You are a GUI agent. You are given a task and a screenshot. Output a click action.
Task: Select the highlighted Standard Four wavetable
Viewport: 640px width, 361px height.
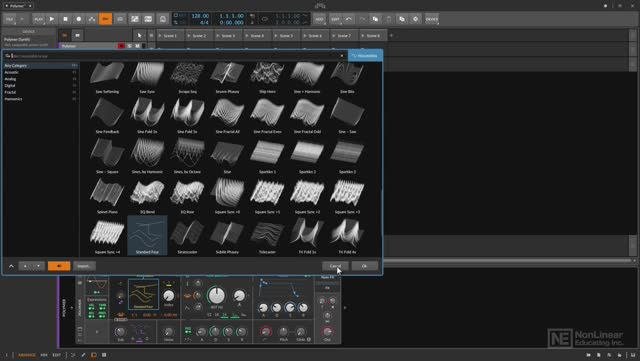click(x=147, y=236)
